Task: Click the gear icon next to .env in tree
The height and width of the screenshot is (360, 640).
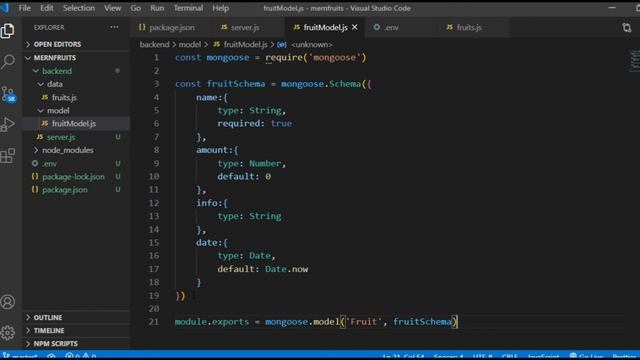Action: [x=35, y=163]
